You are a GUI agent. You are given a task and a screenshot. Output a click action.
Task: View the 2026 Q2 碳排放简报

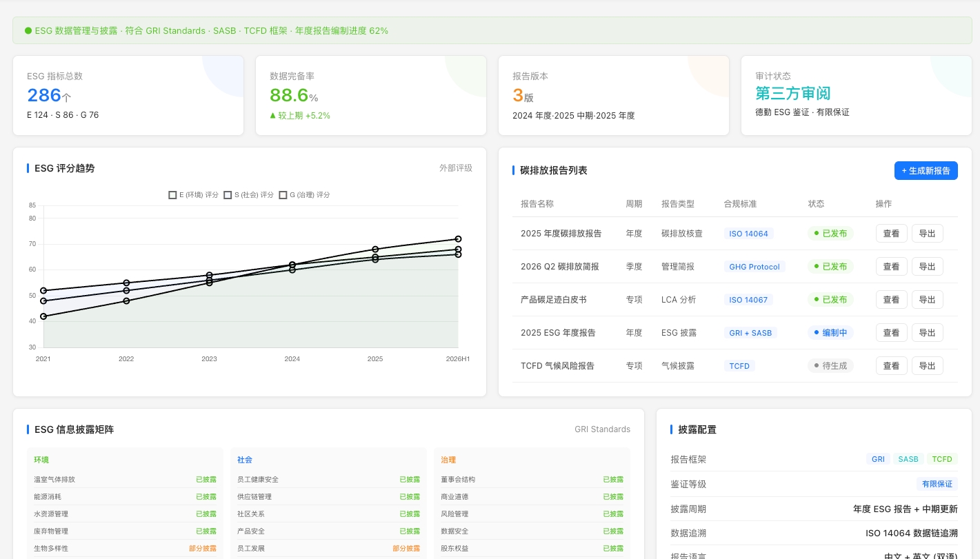891,267
